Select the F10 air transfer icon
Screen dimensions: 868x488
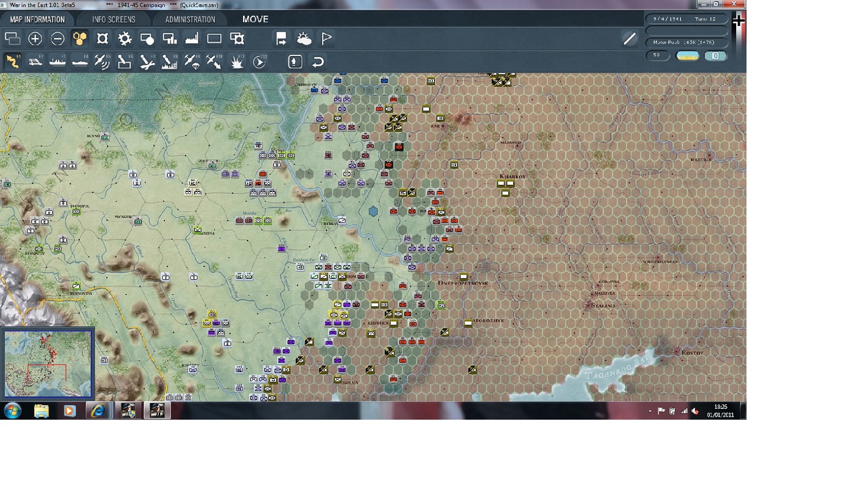214,61
